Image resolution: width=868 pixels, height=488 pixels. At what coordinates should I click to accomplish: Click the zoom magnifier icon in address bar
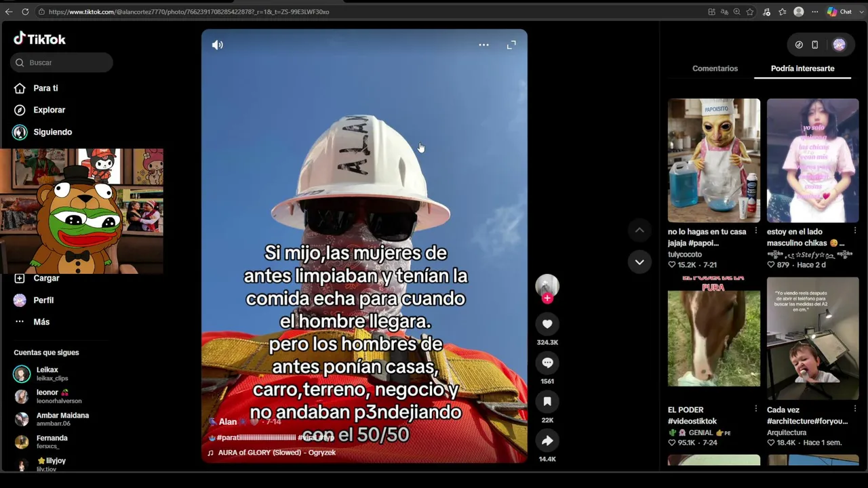click(736, 12)
